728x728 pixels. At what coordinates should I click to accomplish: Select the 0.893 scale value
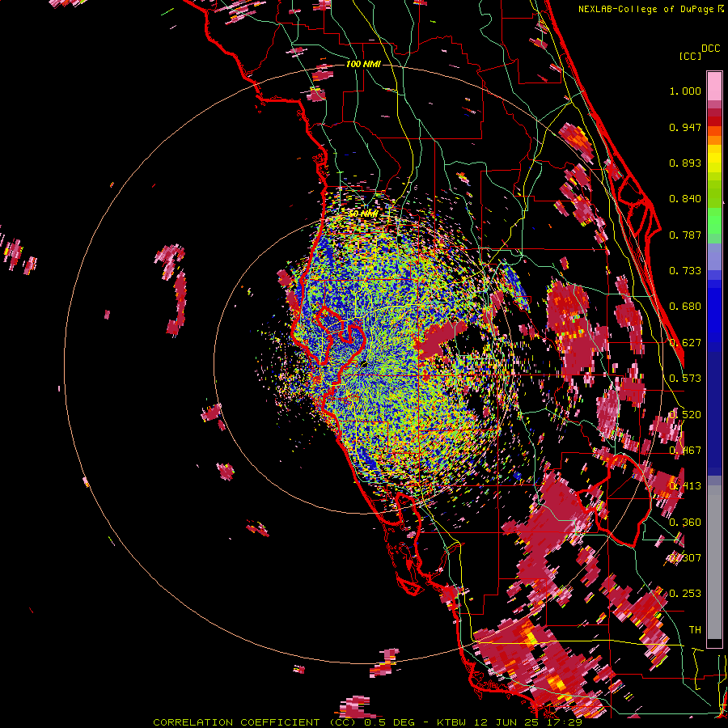tap(685, 163)
